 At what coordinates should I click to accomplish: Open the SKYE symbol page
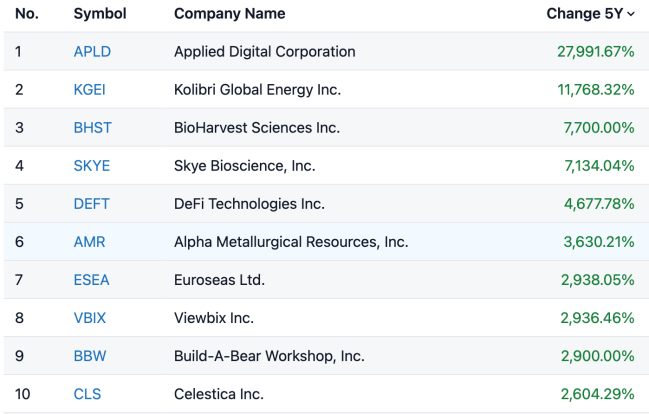(91, 166)
